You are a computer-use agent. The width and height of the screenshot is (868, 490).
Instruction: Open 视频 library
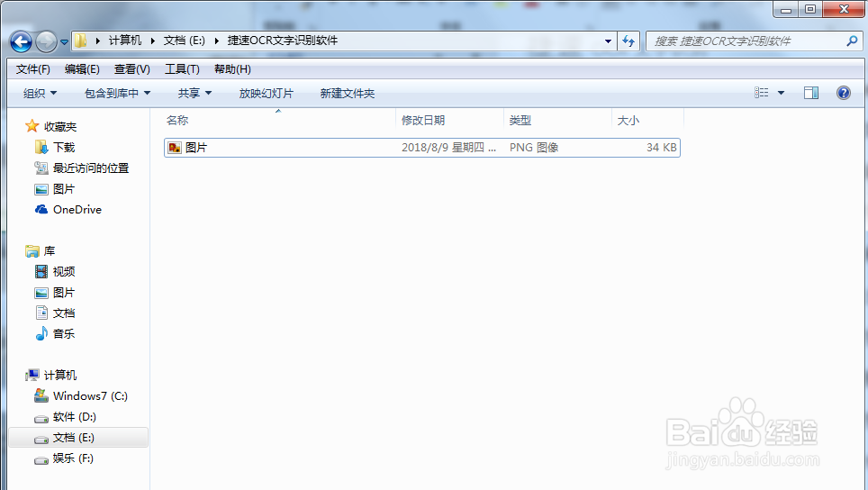pyautogui.click(x=64, y=272)
